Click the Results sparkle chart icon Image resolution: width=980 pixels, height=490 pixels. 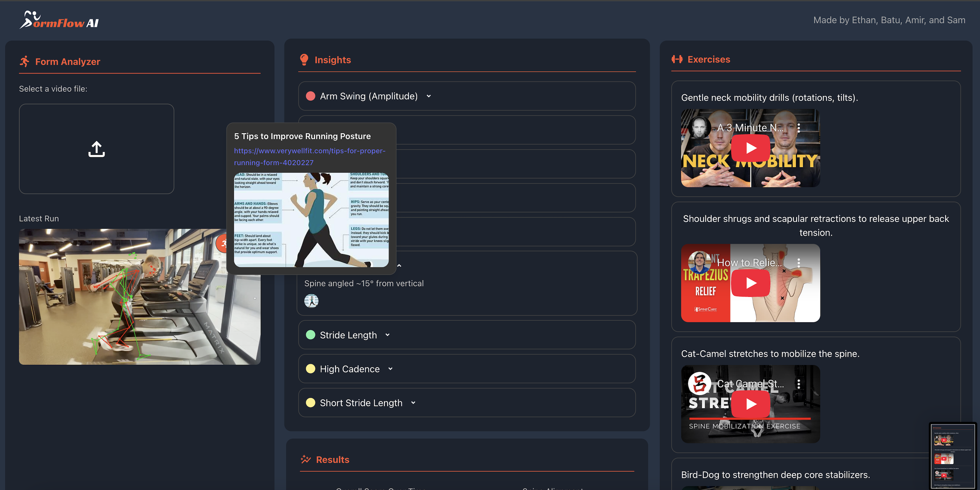point(306,459)
